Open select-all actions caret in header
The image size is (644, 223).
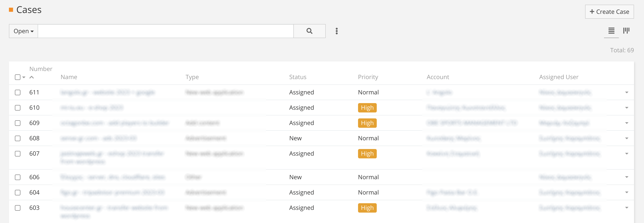pyautogui.click(x=24, y=77)
